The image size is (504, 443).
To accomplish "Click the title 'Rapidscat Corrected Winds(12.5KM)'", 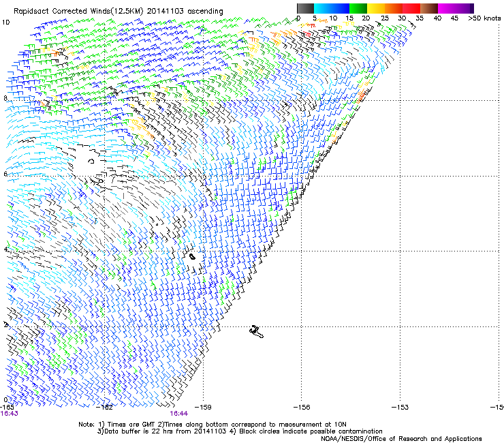I will 78,12.
